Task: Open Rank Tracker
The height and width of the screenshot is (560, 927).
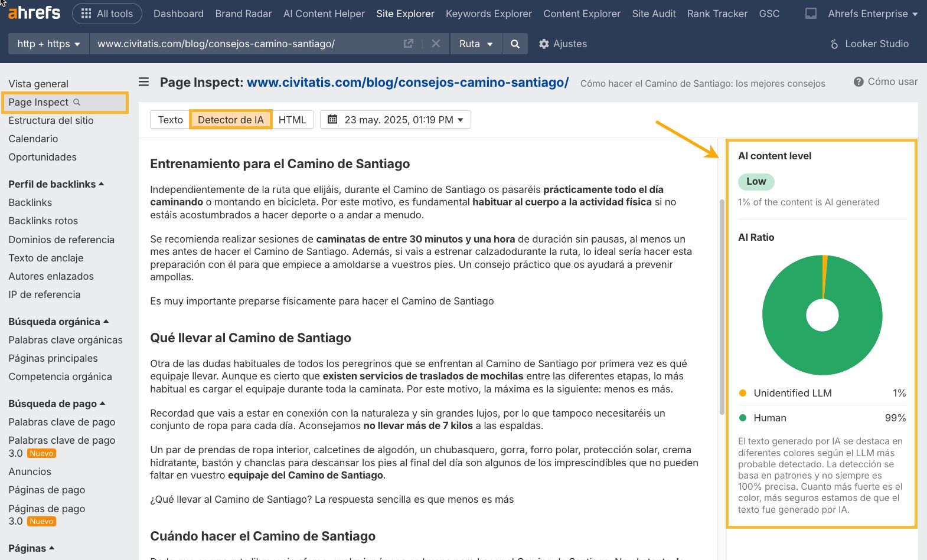Action: tap(717, 14)
